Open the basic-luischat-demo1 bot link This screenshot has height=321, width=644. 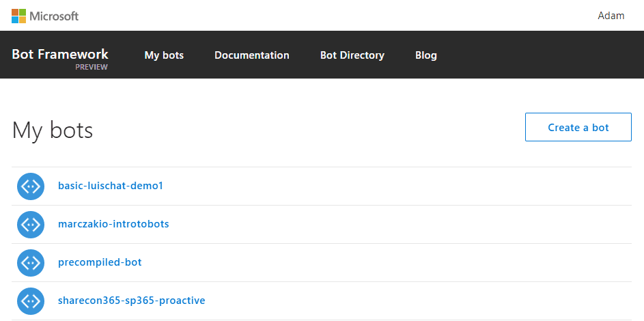111,186
